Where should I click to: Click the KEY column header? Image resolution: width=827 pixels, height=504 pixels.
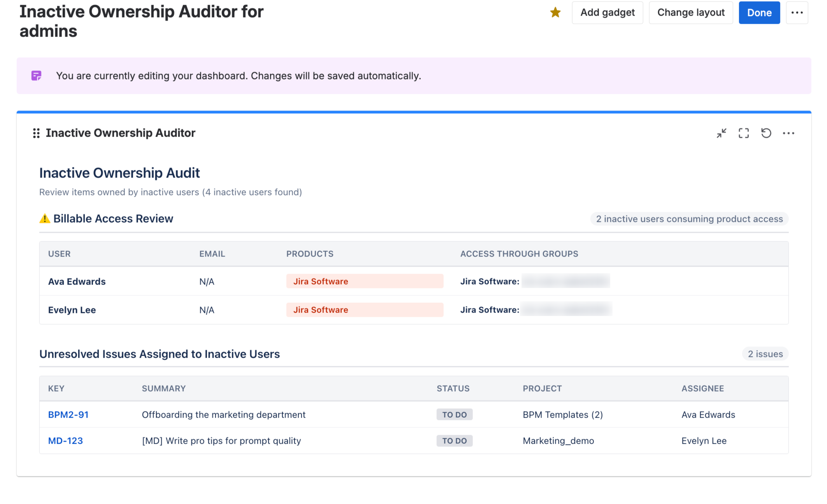[56, 388]
